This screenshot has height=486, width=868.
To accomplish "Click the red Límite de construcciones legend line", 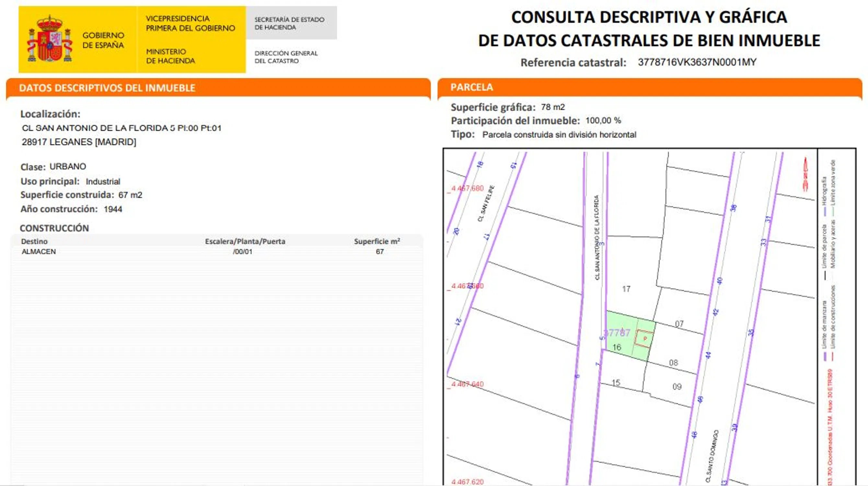I will pos(832,356).
